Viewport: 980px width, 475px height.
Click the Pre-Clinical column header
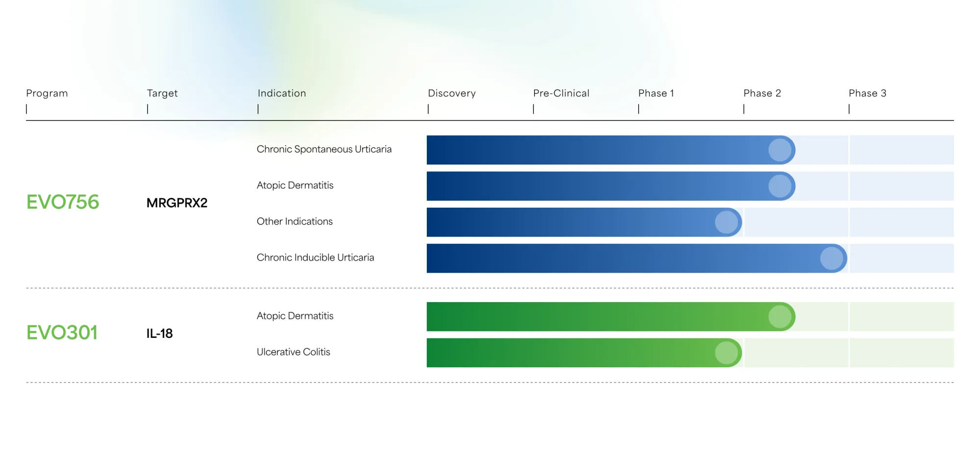(561, 93)
